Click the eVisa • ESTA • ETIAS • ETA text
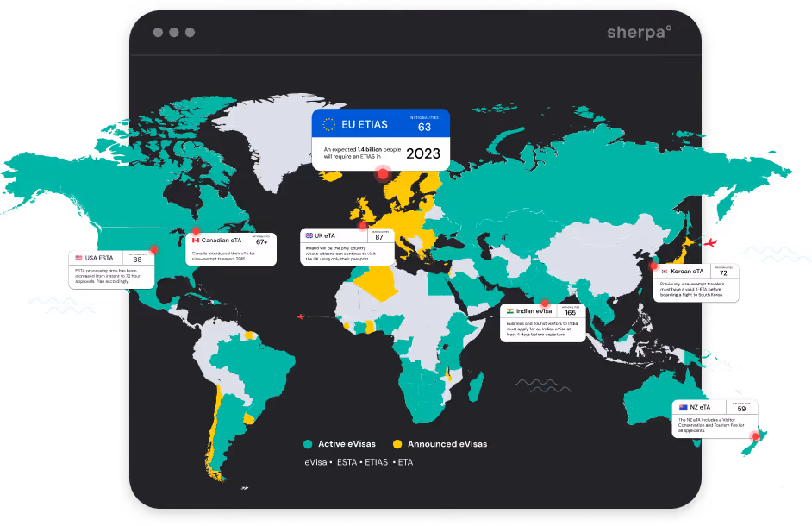Viewport: 812px width, 526px height. point(359,462)
